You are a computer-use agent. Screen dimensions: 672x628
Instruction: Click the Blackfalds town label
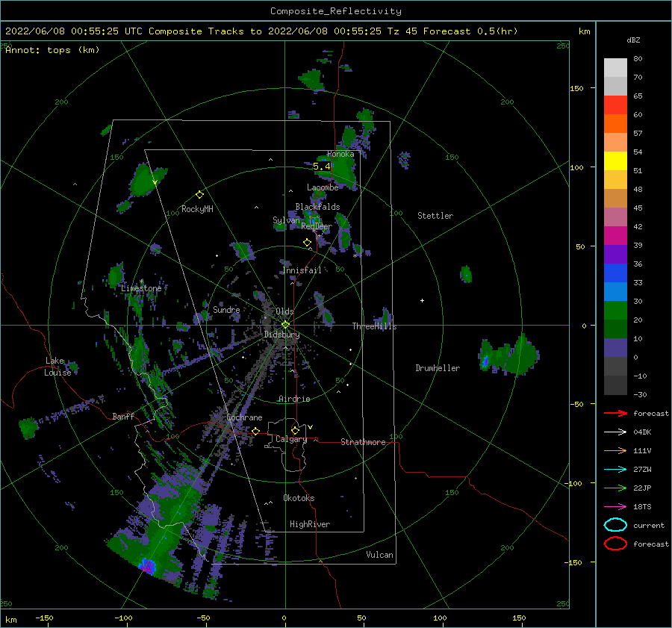point(317,207)
